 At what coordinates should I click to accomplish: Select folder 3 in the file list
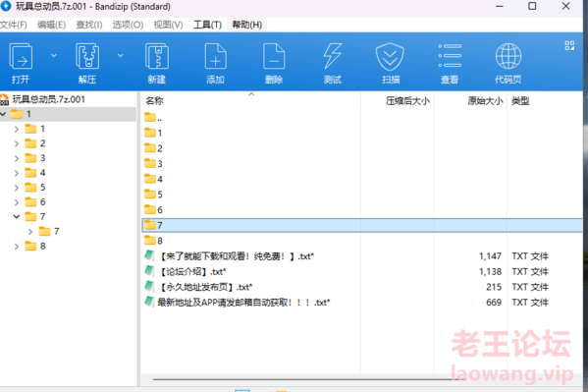pos(153,164)
